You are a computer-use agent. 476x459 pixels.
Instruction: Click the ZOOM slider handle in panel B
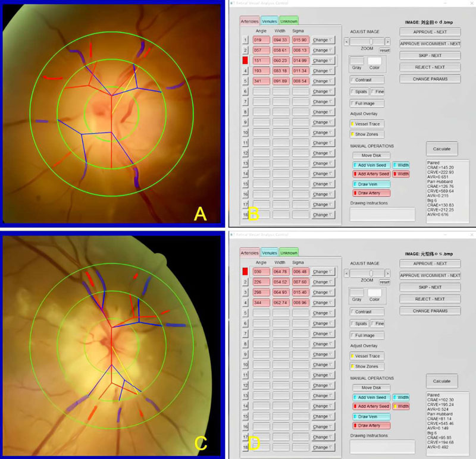[371, 42]
